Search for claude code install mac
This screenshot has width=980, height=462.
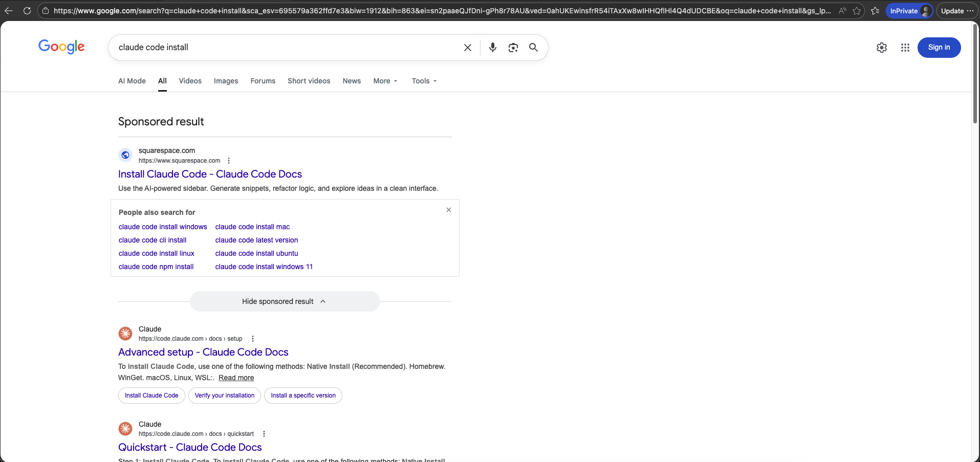[252, 227]
